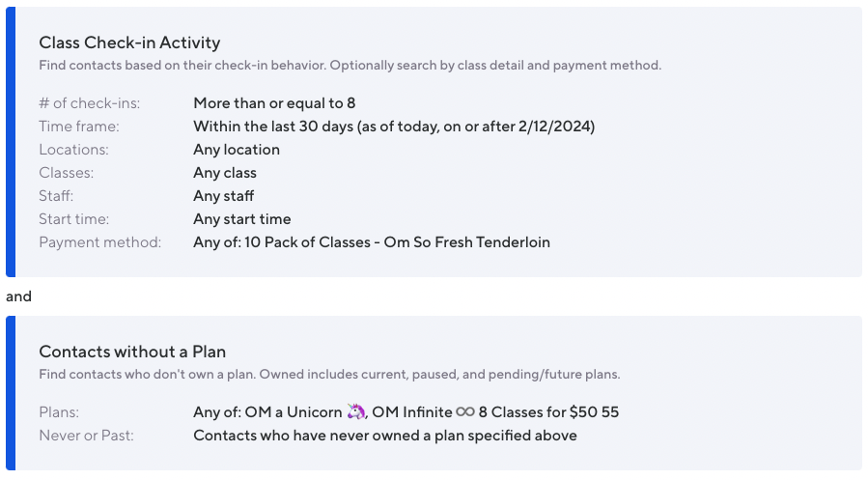Select the "Any location" value
Viewport: 868px width, 480px height.
tap(237, 150)
